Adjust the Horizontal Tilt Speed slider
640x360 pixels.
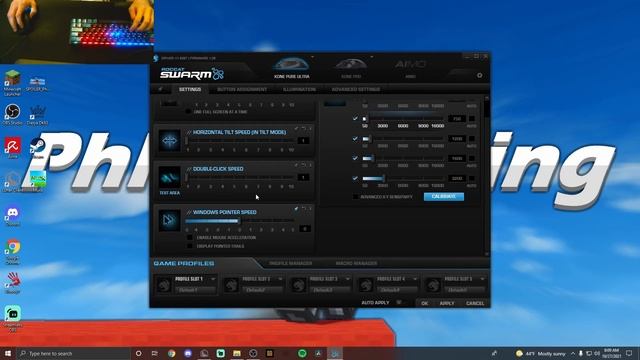pyautogui.click(x=240, y=141)
